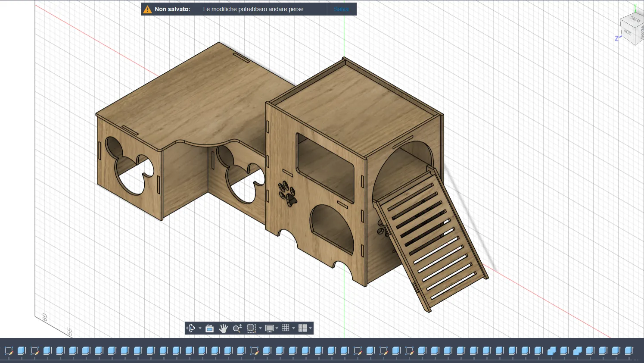
Task: Open the Orbit type dropdown arrow
Action: 200,329
